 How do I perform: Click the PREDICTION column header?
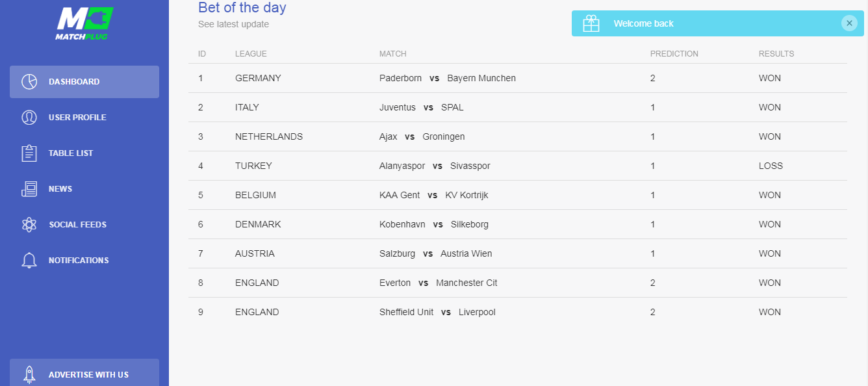[674, 54]
